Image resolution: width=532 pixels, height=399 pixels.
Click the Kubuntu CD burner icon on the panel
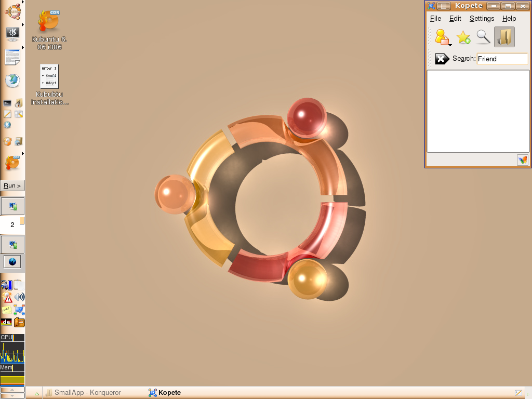(12, 163)
